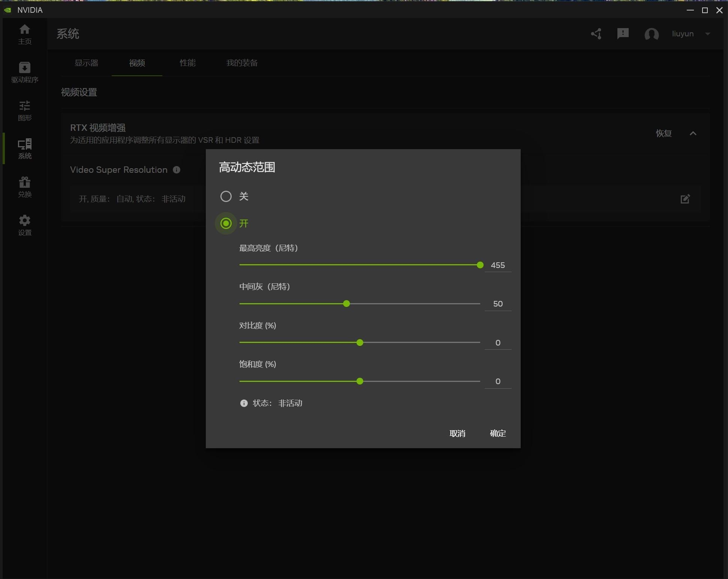Select the 关 (off) radio button

coord(226,196)
